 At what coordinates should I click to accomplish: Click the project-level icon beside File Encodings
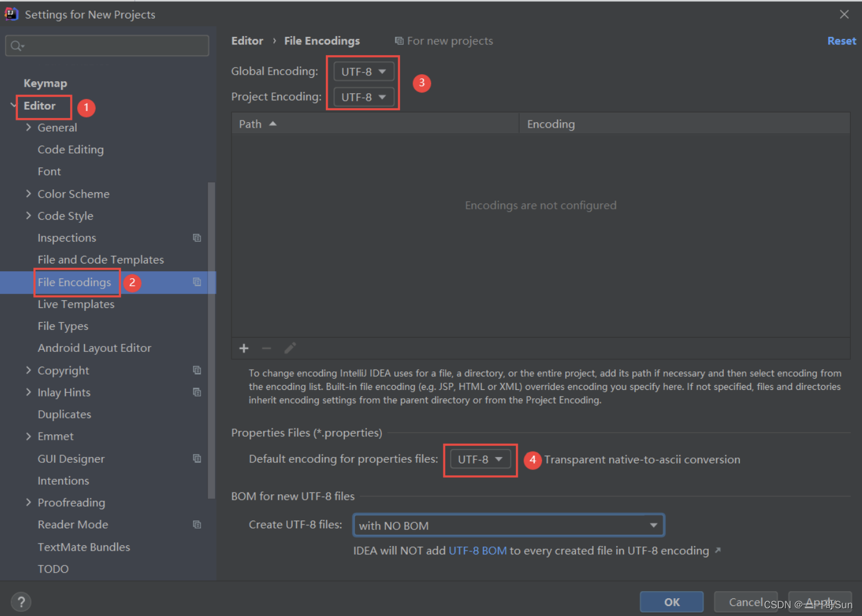[197, 282]
